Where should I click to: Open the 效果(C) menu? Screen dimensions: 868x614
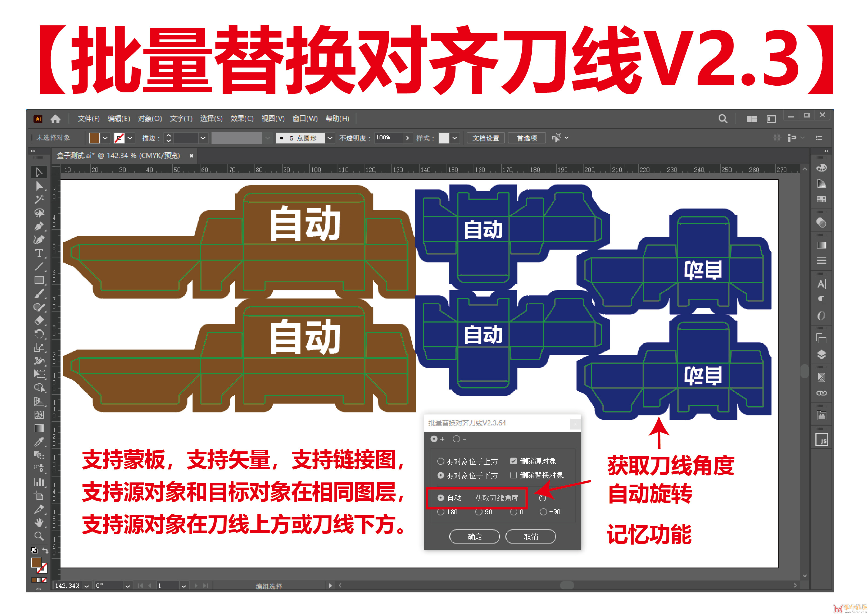[242, 119]
